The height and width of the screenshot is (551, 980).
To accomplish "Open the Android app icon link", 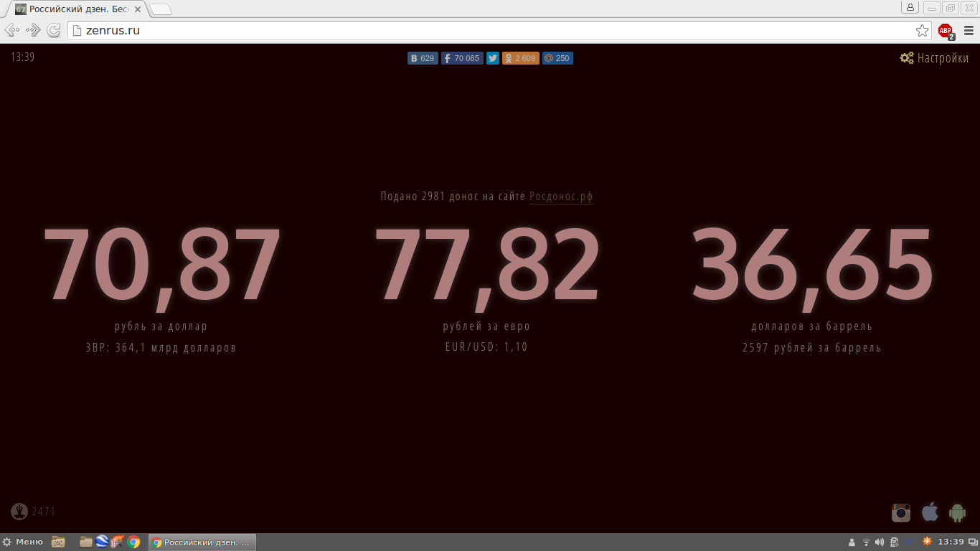I will pos(957,512).
